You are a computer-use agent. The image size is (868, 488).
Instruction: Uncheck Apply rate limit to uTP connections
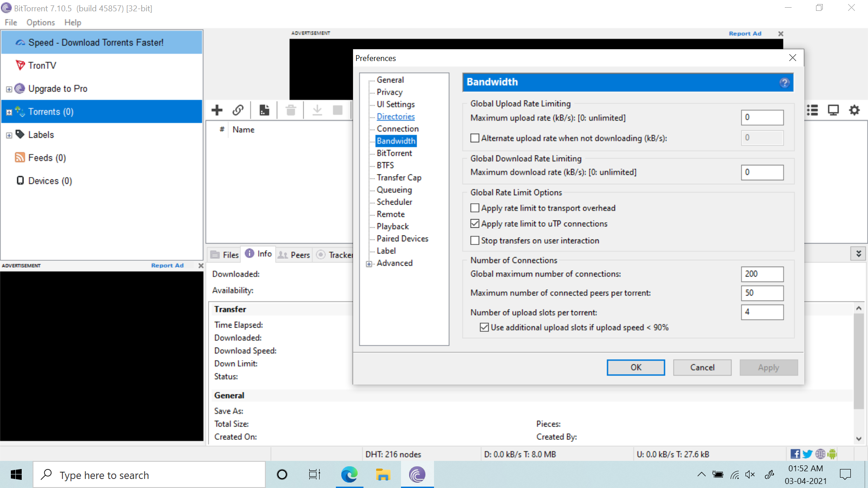475,224
